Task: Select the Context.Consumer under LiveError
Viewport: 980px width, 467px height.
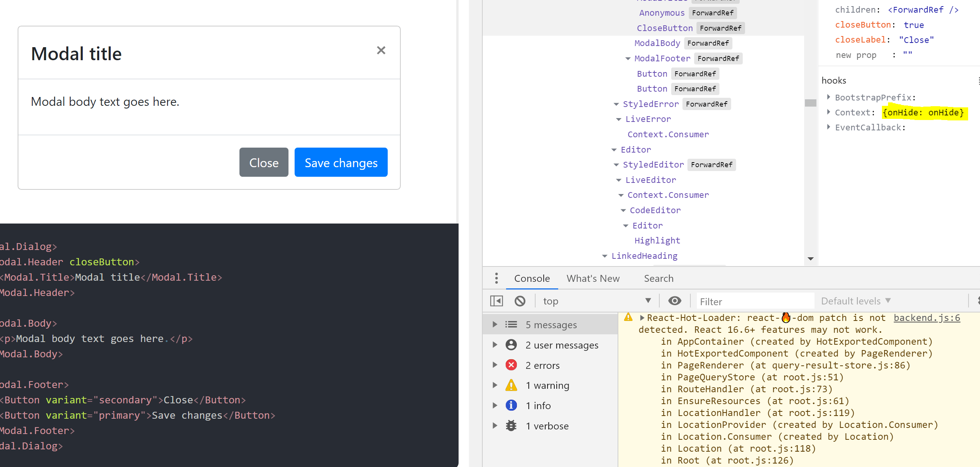Action: click(x=668, y=134)
